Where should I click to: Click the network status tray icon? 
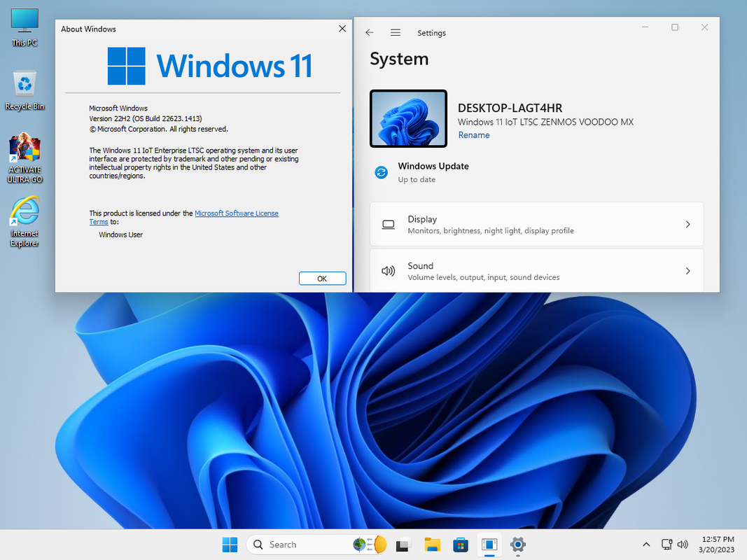click(x=666, y=545)
